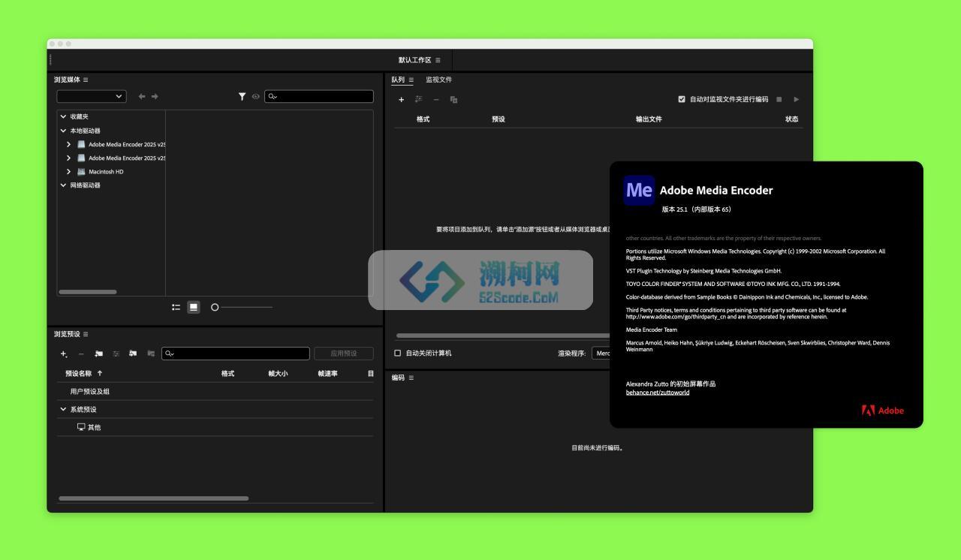Click the queue panel horizontal scrollbar
Viewport: 961px width, 560px height.
click(x=503, y=336)
